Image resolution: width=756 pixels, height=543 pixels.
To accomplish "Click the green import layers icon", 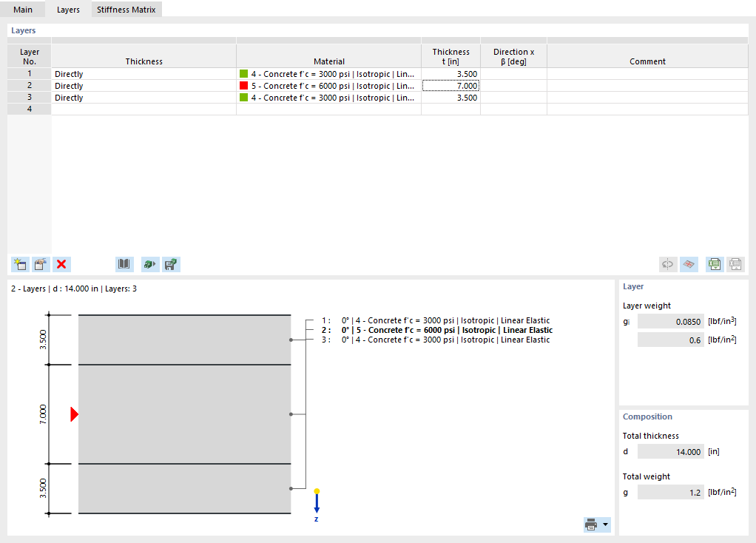I will [150, 264].
